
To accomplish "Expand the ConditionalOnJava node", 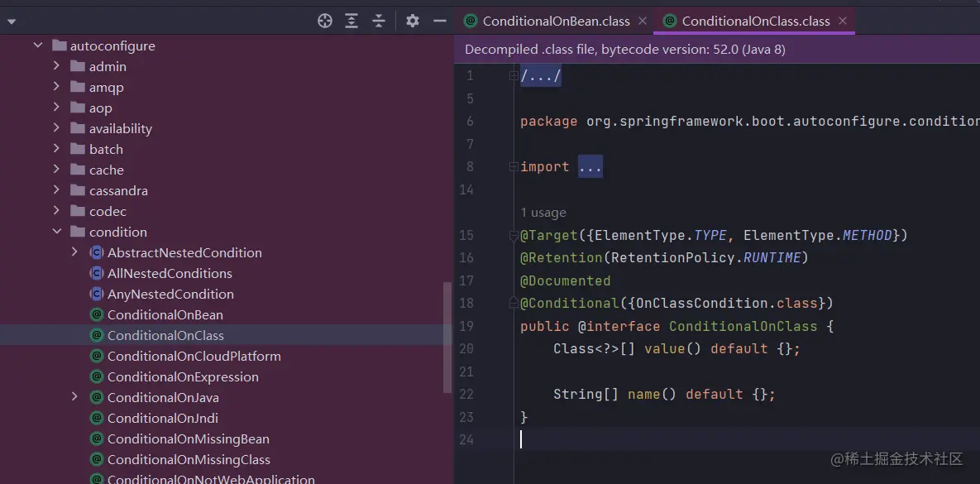I will [74, 396].
